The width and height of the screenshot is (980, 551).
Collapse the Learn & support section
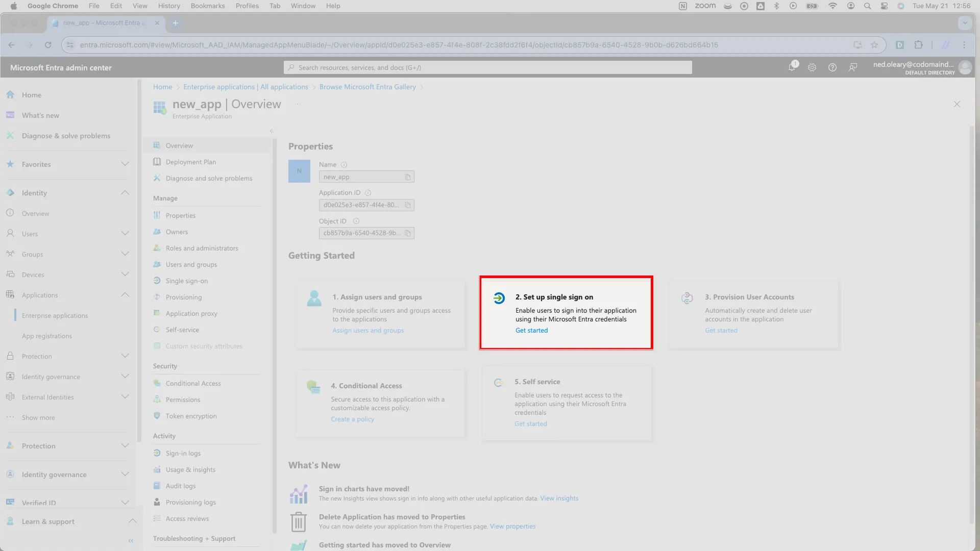coord(133,521)
